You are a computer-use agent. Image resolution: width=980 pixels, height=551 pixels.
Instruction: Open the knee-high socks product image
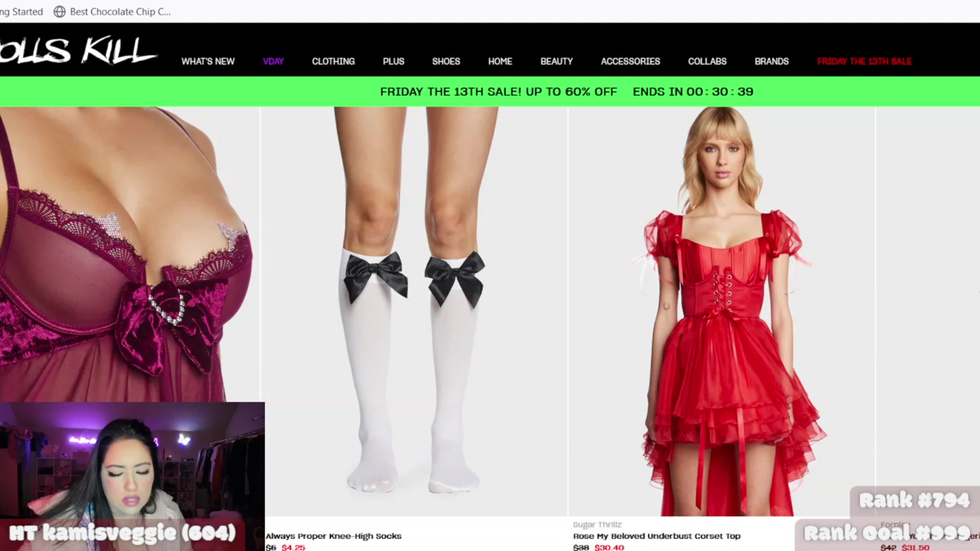click(414, 311)
